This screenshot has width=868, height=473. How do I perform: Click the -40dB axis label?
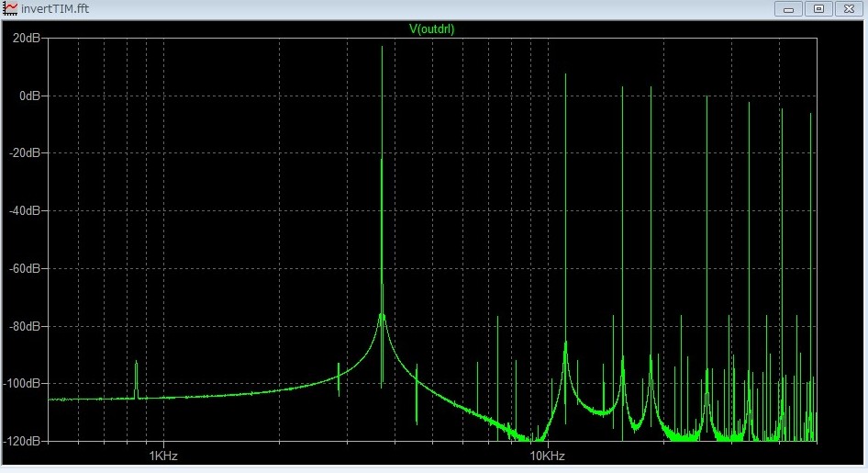tap(25, 210)
